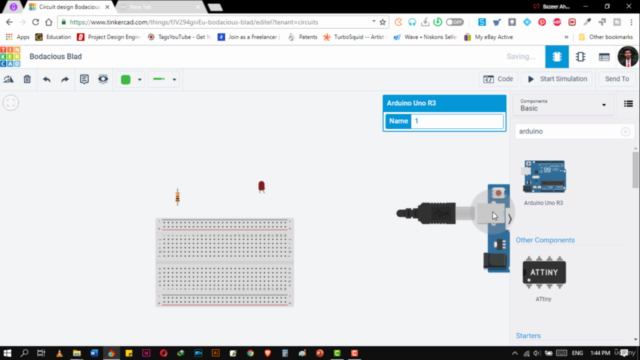Click the redo arrow

(65, 79)
